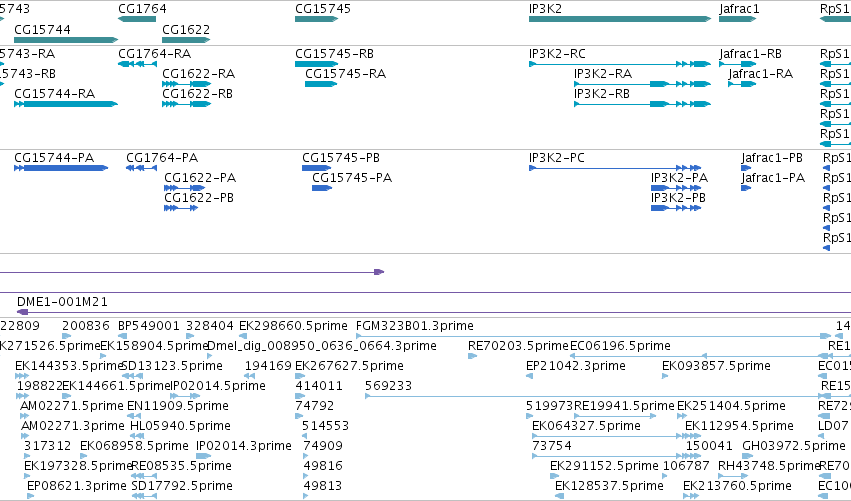
Task: Select EST label BP549001
Action: 149,326
